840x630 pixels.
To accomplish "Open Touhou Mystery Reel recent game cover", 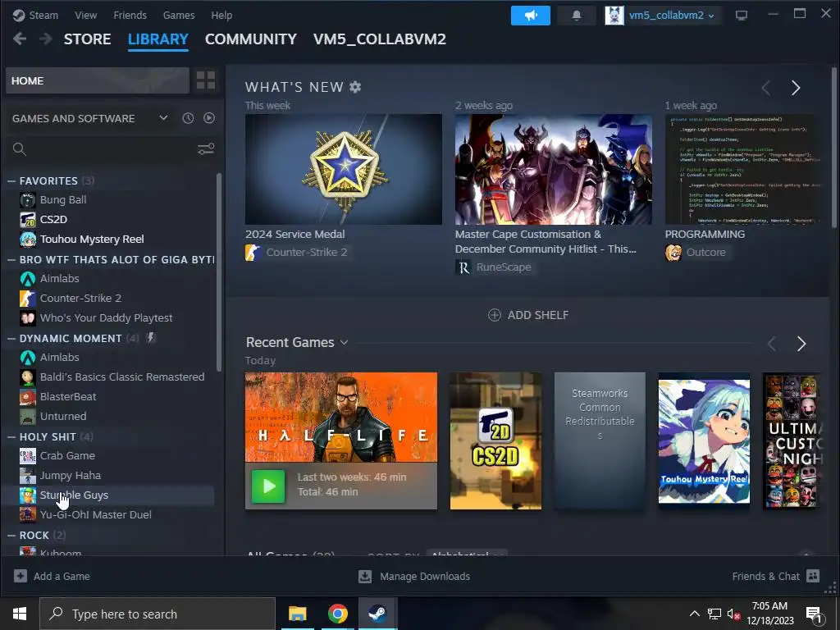I will click(704, 441).
